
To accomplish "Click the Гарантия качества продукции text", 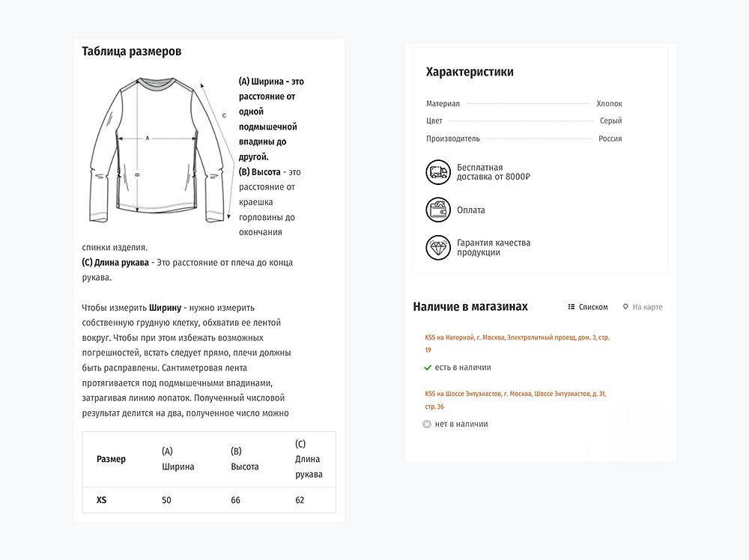I will 493,248.
